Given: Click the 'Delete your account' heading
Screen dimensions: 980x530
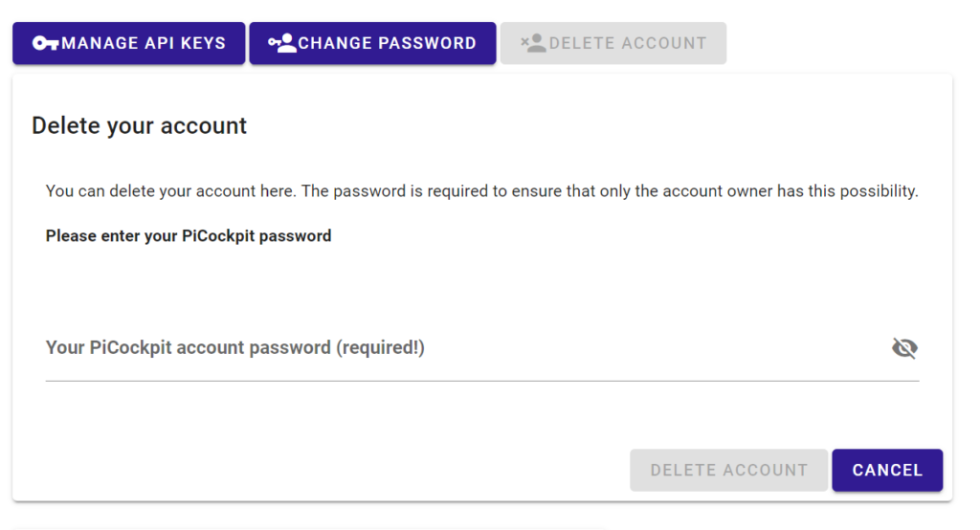Looking at the screenshot, I should [140, 125].
